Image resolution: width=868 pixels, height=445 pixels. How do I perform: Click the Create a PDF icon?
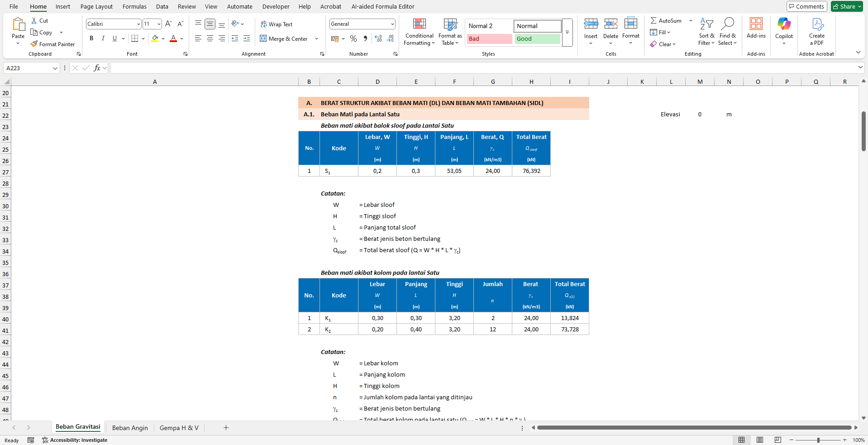(817, 24)
